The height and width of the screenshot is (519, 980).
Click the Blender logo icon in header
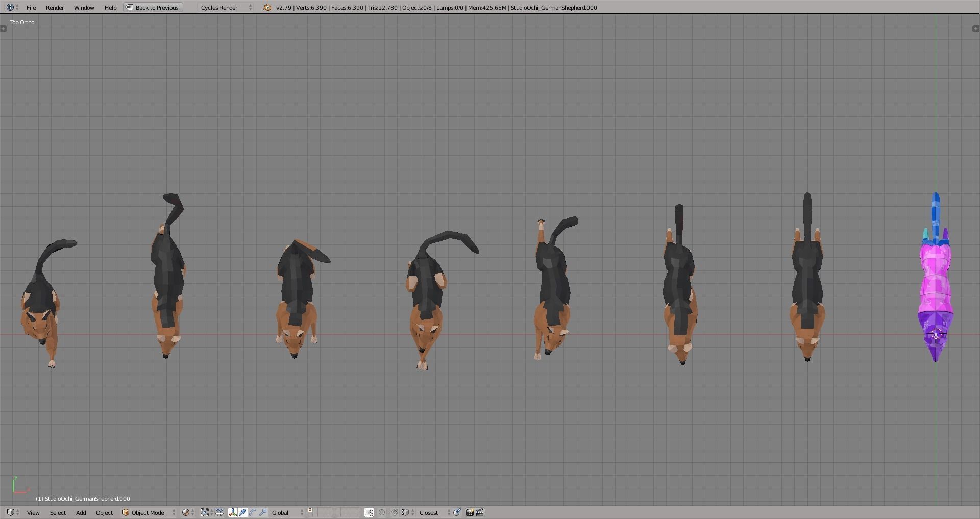point(267,7)
